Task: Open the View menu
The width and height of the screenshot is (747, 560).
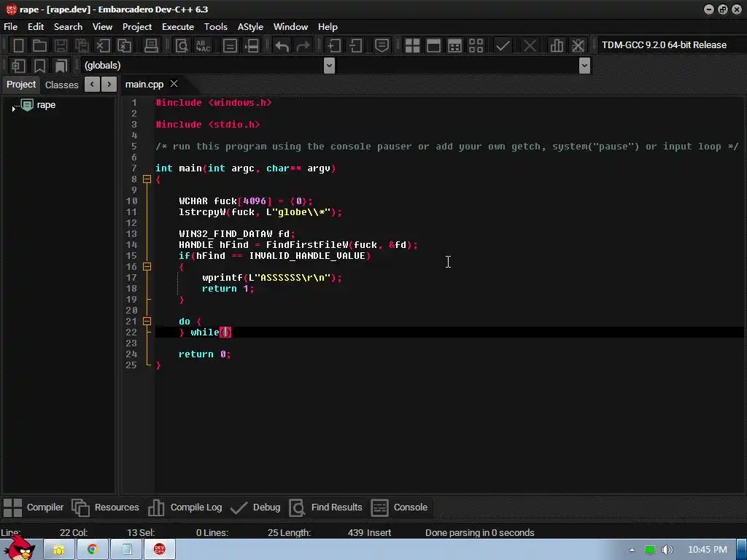Action: click(102, 27)
